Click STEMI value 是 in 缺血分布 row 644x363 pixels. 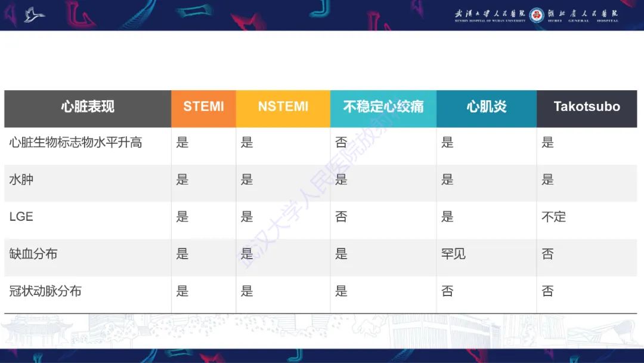tap(182, 254)
